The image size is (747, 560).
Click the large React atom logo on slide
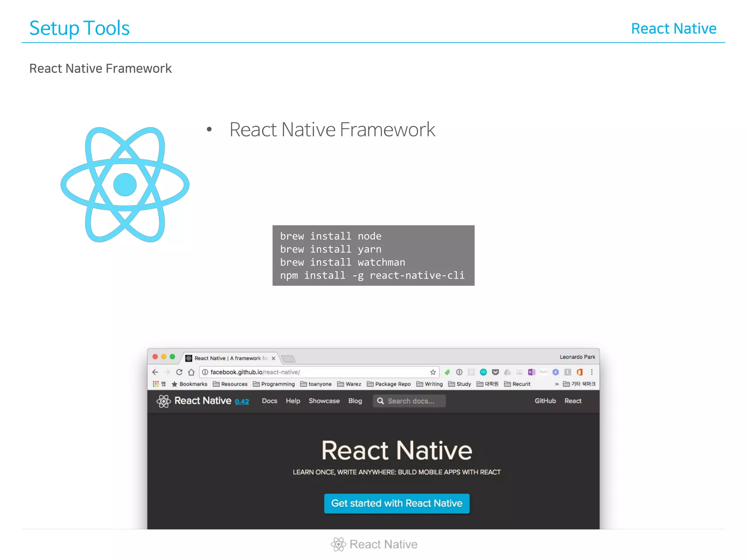(x=125, y=184)
